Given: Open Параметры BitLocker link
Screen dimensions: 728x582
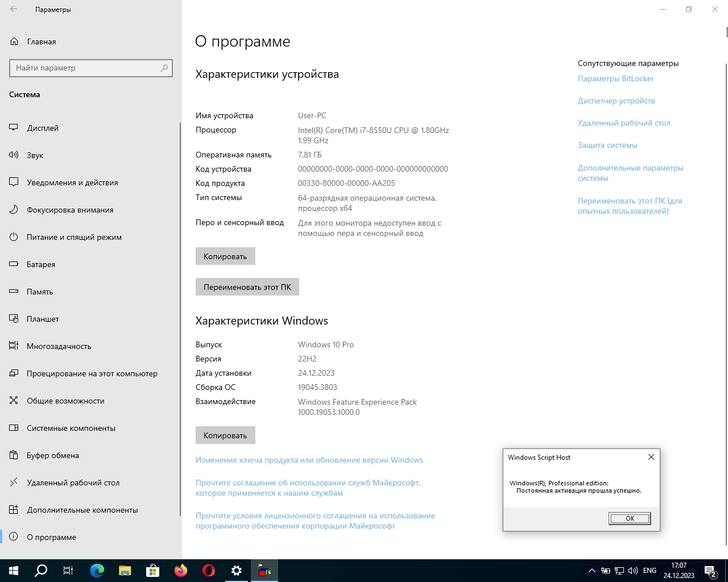Looking at the screenshot, I should (616, 78).
